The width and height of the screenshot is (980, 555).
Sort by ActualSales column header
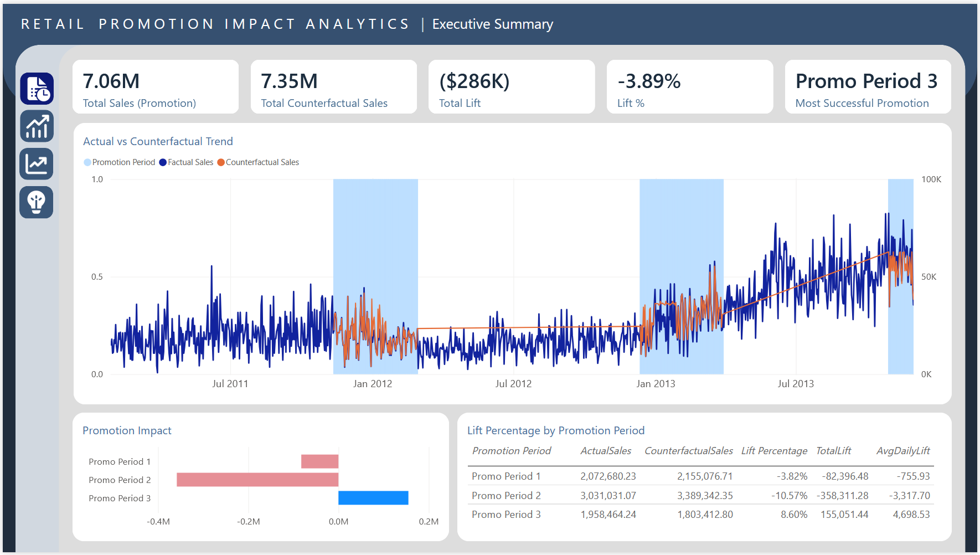(x=606, y=451)
